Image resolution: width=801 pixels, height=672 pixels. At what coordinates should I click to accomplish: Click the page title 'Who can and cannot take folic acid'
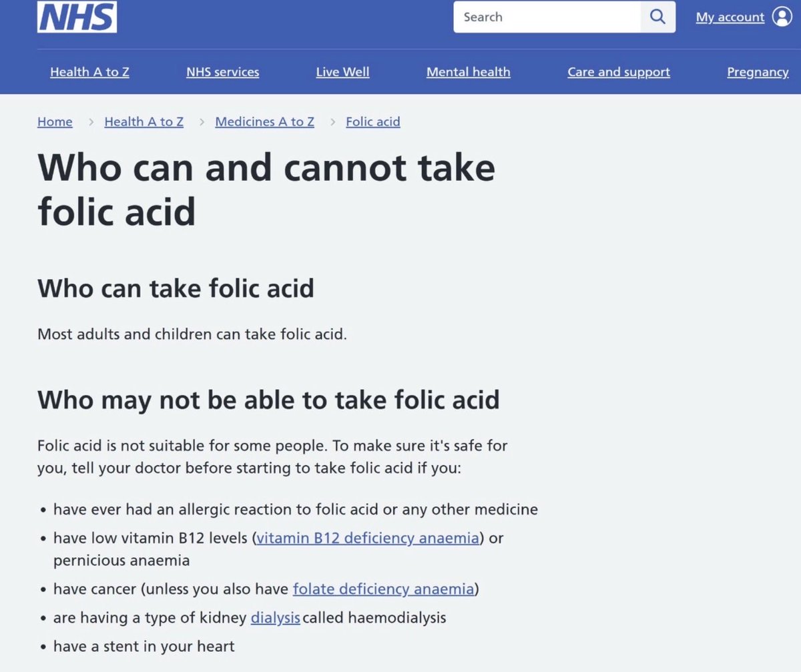coord(266,189)
